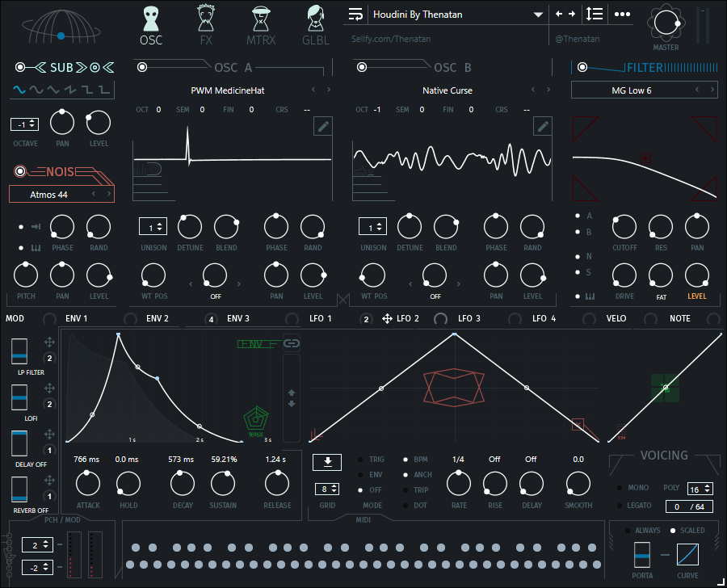Open the MTRX matrix page

point(260,24)
